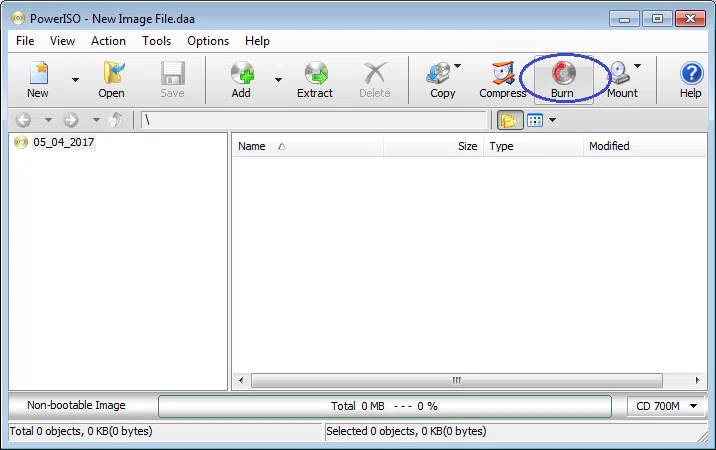Screen dimensions: 716x450
Task: Expand the Copy dropdown arrow
Action: pos(458,66)
